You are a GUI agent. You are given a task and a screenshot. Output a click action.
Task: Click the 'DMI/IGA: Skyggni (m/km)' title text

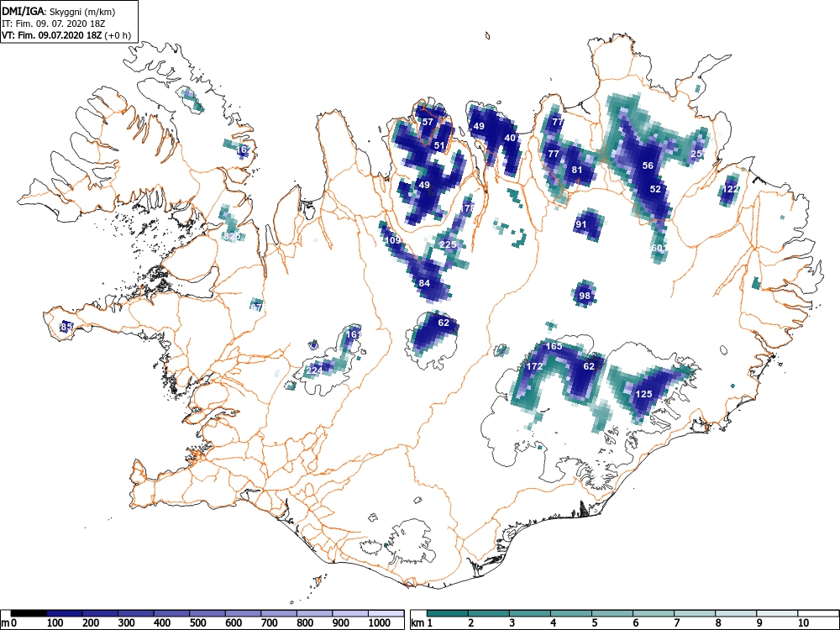tap(59, 12)
